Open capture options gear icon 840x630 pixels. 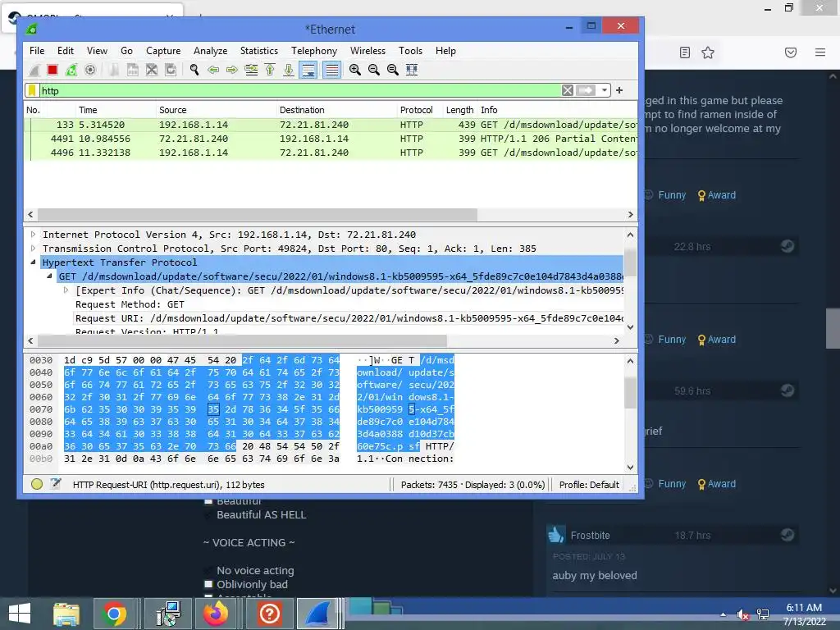(90, 70)
